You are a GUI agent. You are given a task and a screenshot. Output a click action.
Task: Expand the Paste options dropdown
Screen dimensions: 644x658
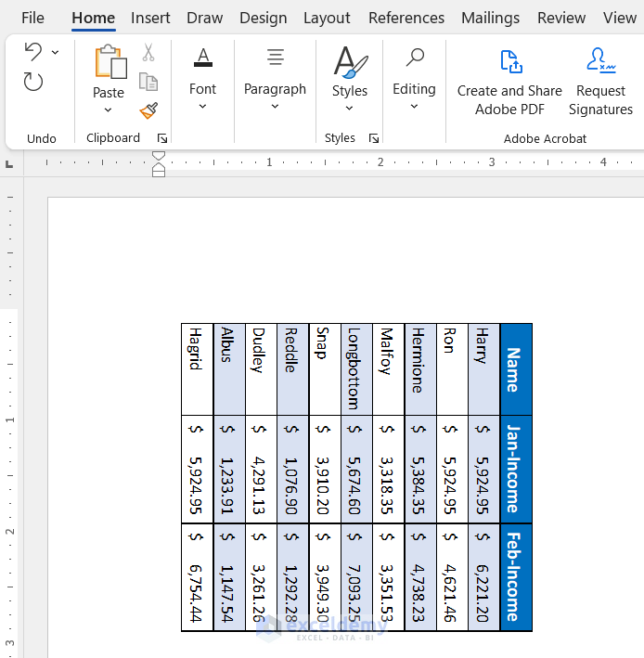coord(108,110)
